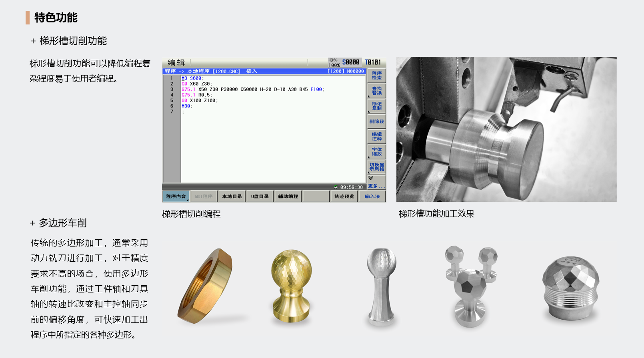
Task: Click the brass hexagonal nut image
Action: click(x=205, y=286)
